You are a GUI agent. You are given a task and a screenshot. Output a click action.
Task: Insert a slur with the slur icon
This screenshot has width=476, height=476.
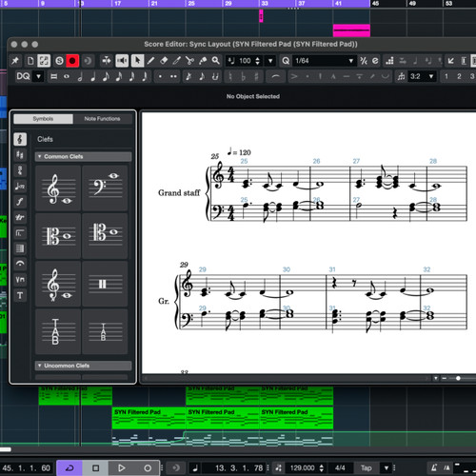275,76
